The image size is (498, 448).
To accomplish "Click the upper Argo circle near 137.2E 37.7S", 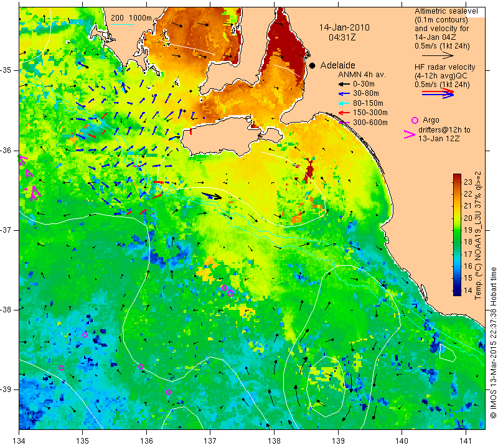I will [x=224, y=287].
